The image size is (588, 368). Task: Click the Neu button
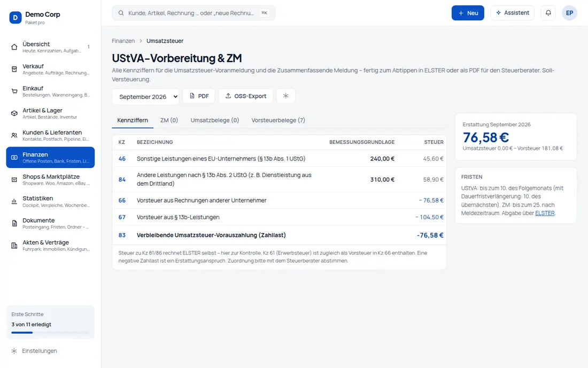pos(468,13)
